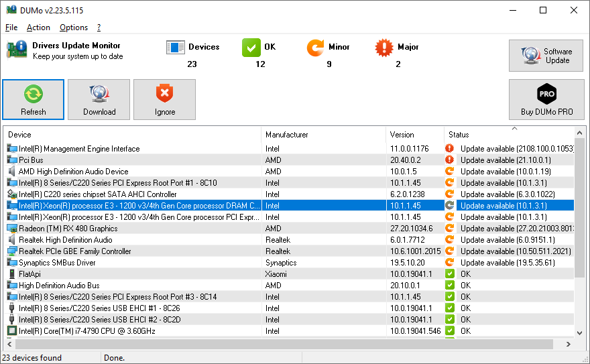The image size is (590, 364).
Task: Click the horizontal scrollbar thumb
Action: tap(284, 344)
